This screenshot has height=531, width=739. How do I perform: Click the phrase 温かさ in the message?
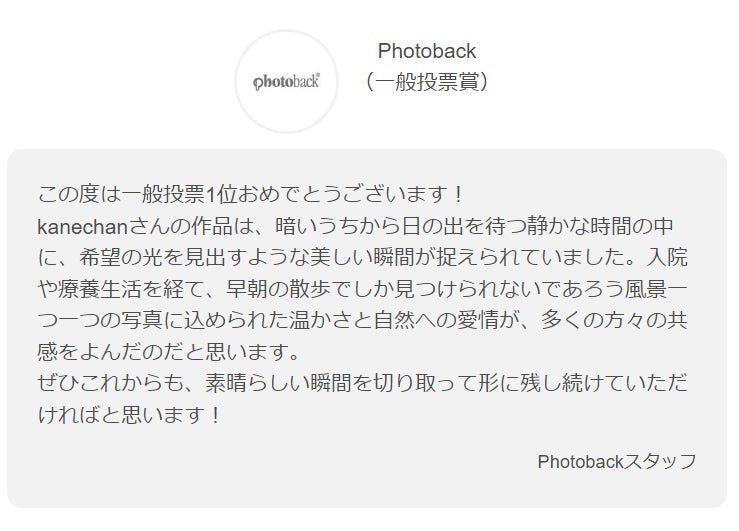click(320, 321)
